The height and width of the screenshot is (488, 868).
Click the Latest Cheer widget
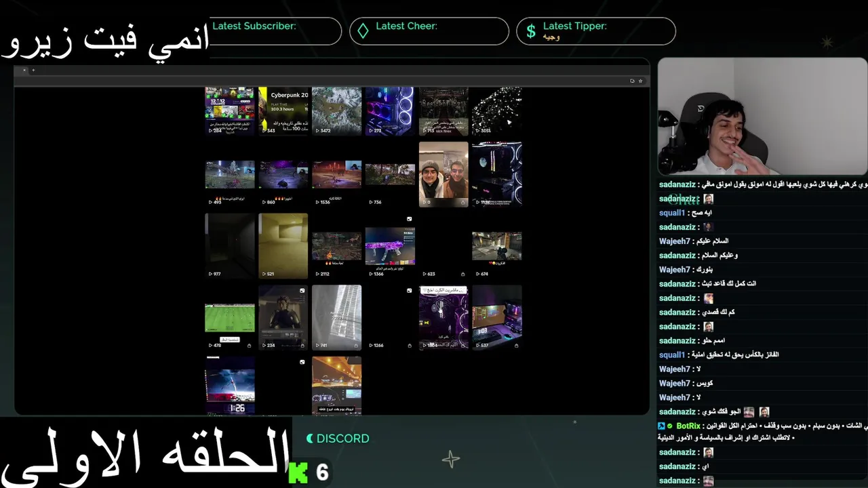click(x=429, y=31)
